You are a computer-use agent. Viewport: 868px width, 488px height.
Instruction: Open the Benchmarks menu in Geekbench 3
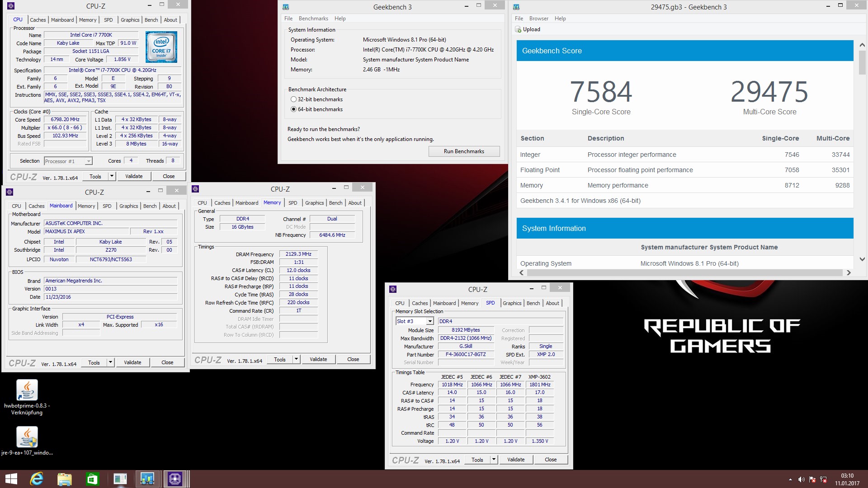click(x=313, y=19)
